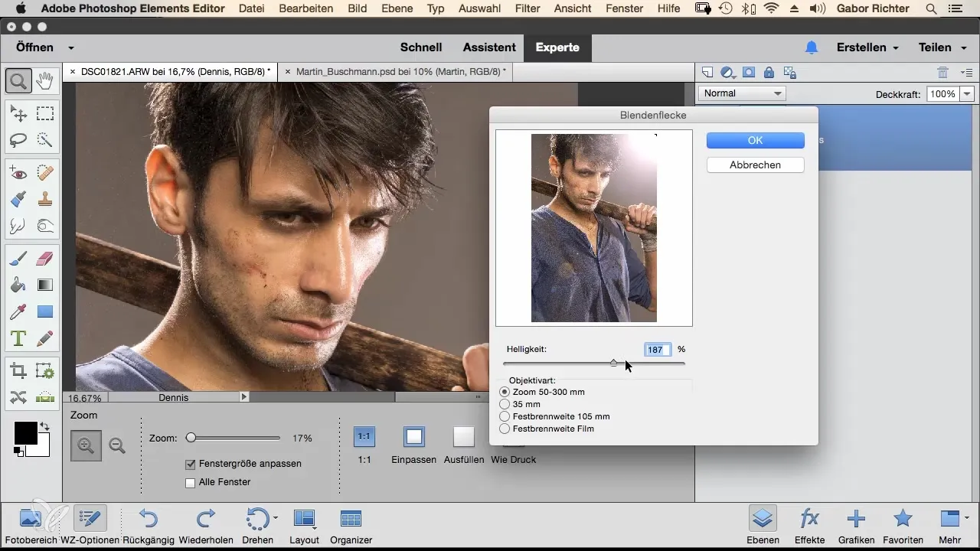Image resolution: width=980 pixels, height=551 pixels.
Task: Click the Wiederholen redo button
Action: [x=205, y=525]
